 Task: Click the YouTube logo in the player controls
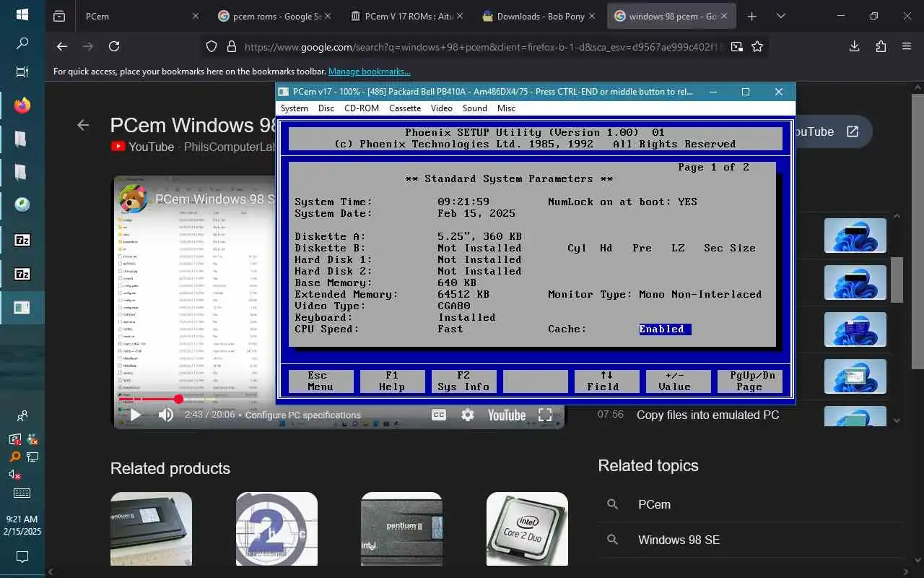tap(506, 415)
